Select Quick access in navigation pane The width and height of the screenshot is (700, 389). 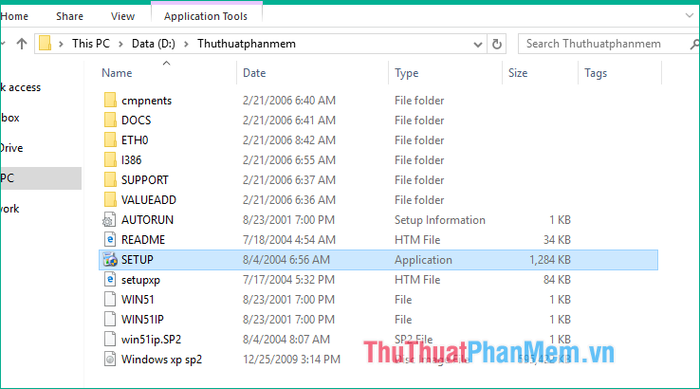click(21, 88)
